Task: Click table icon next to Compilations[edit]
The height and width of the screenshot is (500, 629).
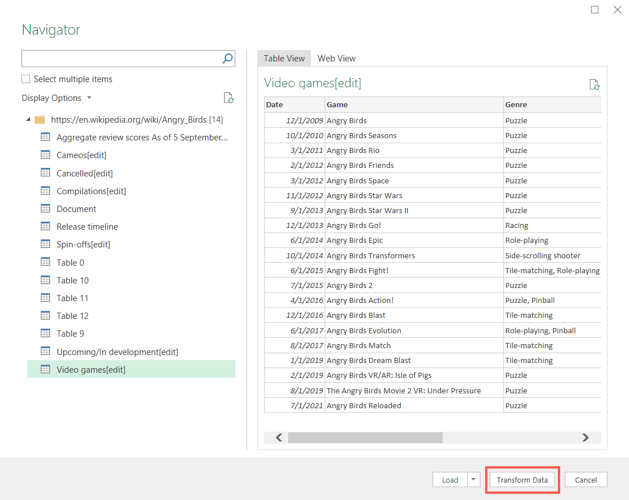Action: click(45, 191)
